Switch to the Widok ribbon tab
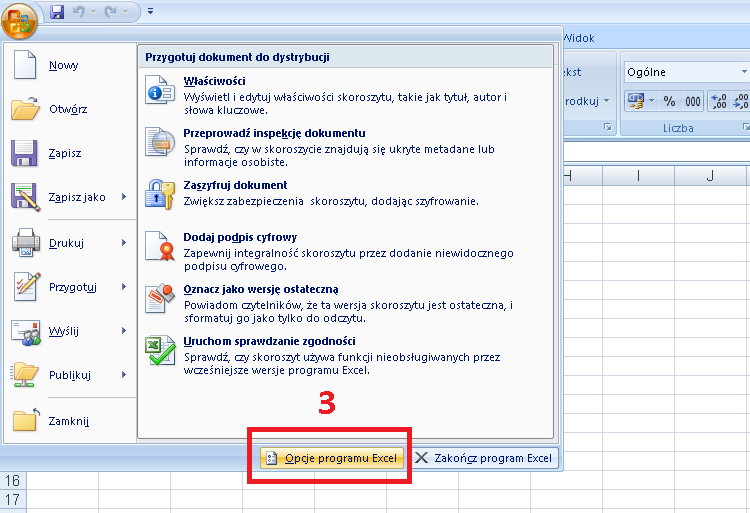 pos(579,38)
